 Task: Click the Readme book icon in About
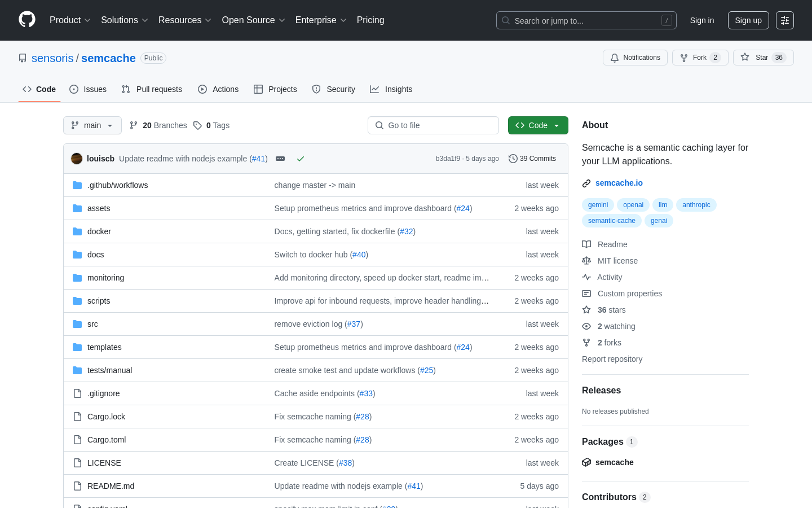pyautogui.click(x=586, y=244)
